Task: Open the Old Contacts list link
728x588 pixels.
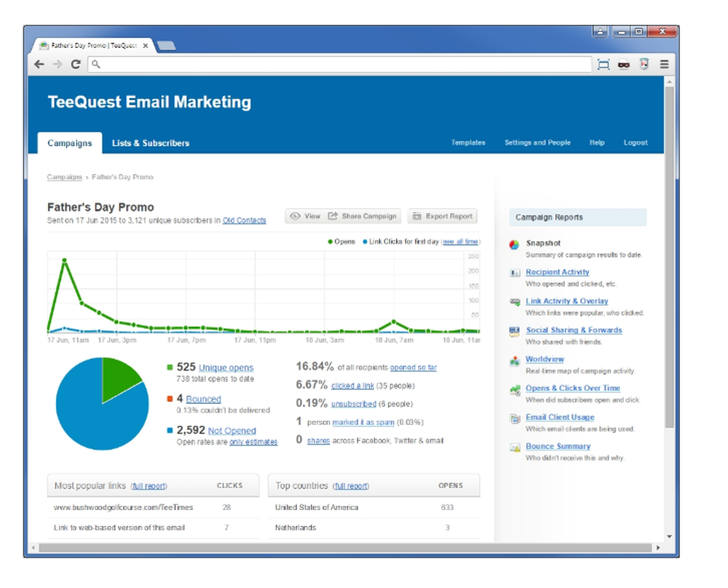Action: 244,220
